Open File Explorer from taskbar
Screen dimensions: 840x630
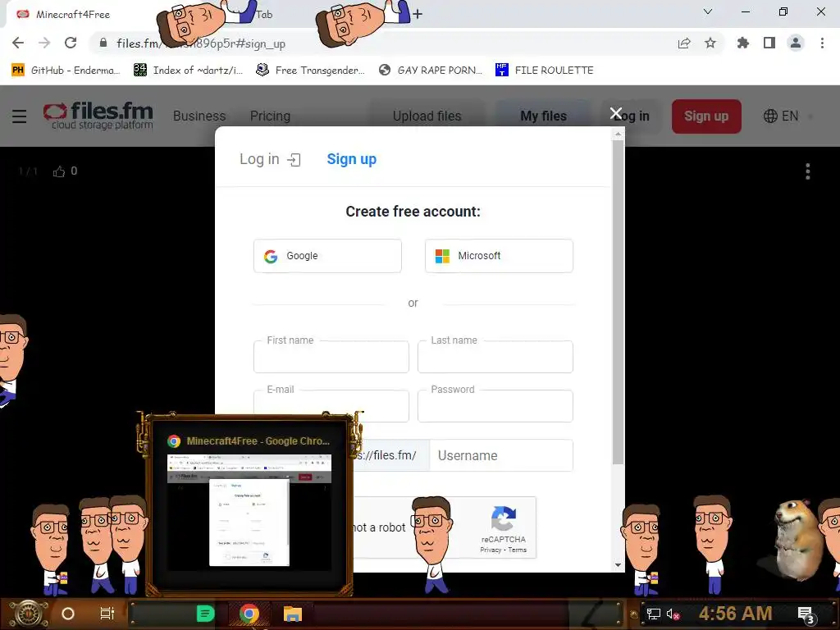(x=293, y=614)
